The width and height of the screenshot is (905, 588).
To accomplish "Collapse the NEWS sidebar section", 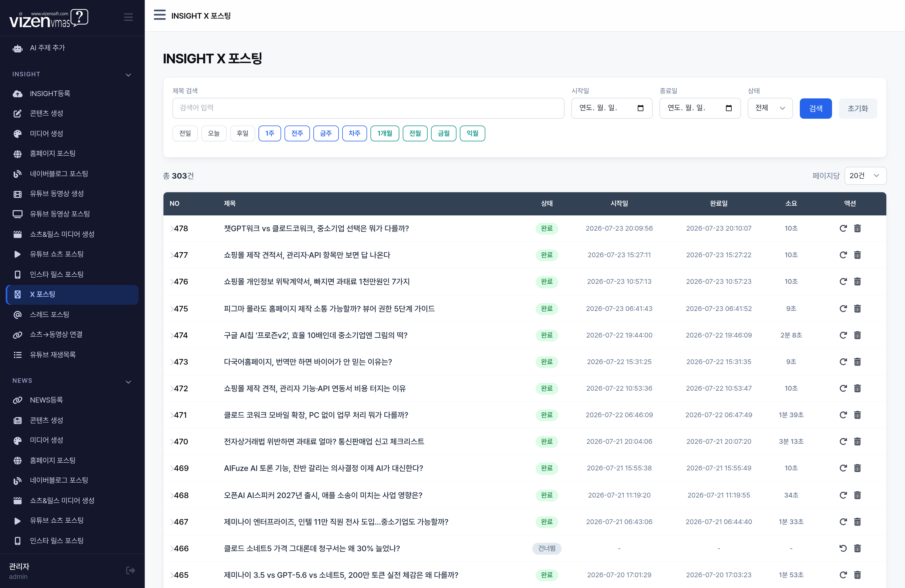I will pos(128,382).
